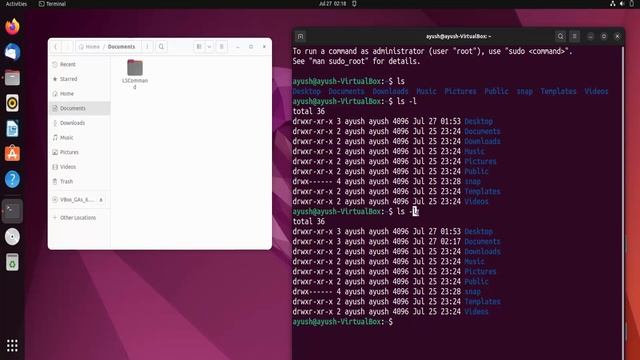Screen dimensions: 640x360
Task: Open Starred in the Files sidebar
Action: (x=80, y=79)
